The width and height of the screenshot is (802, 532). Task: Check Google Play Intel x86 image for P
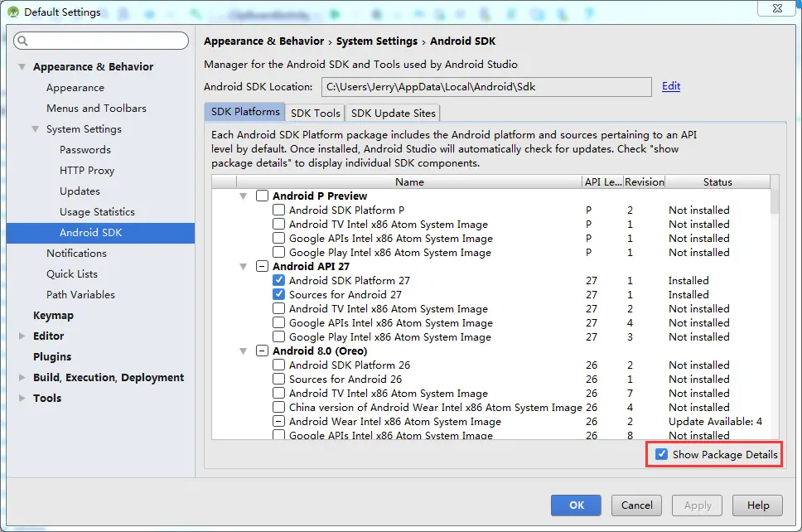pyautogui.click(x=278, y=252)
